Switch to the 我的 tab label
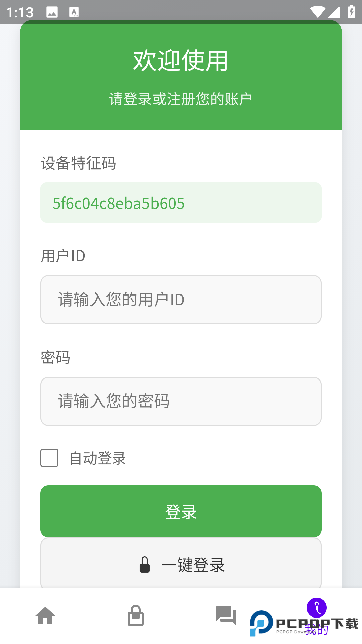The image size is (362, 644). (x=317, y=629)
